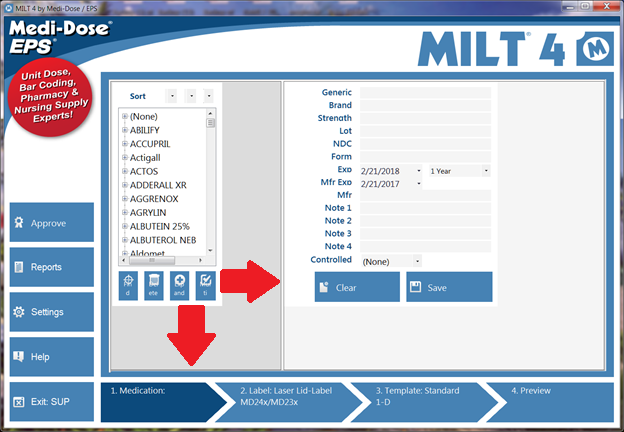The width and height of the screenshot is (624, 432).
Task: Click into the Brand field
Action: (x=425, y=105)
